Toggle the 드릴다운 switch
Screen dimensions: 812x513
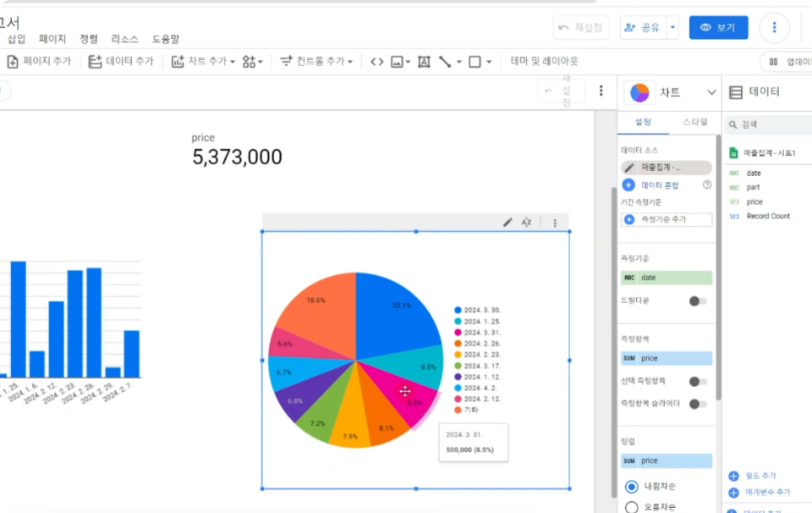[698, 301]
